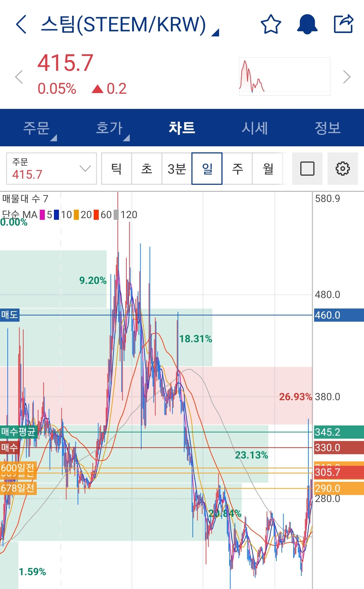Toggle fullscreen chart square icon
Screen dimensions: 364x589
click(x=307, y=169)
